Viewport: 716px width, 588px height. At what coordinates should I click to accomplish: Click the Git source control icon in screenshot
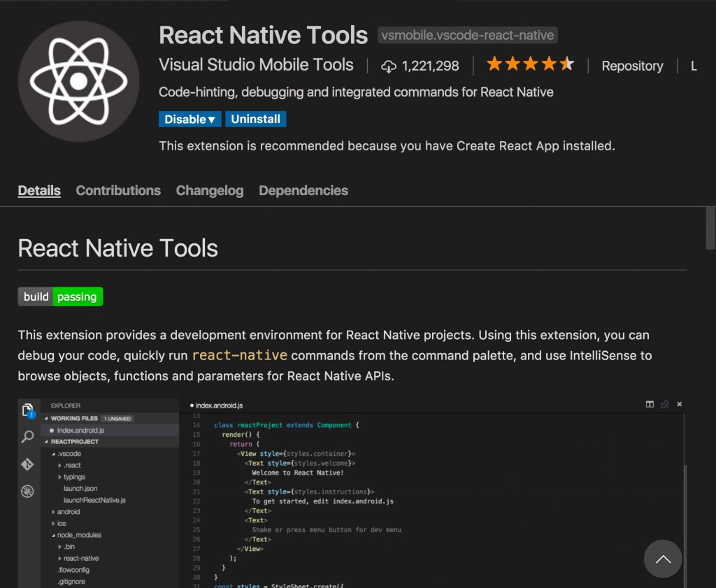tap(27, 464)
